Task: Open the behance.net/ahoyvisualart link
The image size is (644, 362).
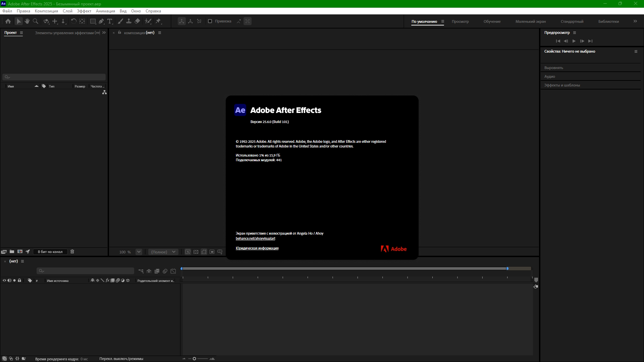Action: point(255,238)
